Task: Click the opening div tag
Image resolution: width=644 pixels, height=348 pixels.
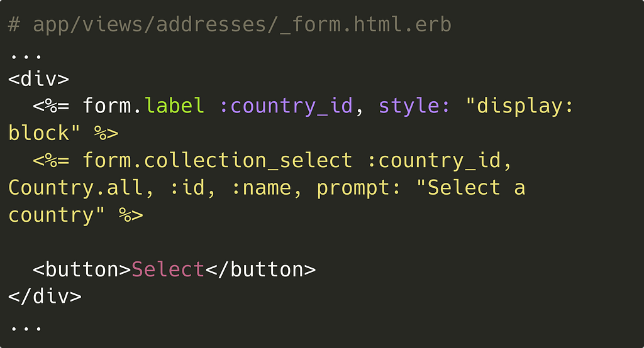Action: (x=38, y=79)
